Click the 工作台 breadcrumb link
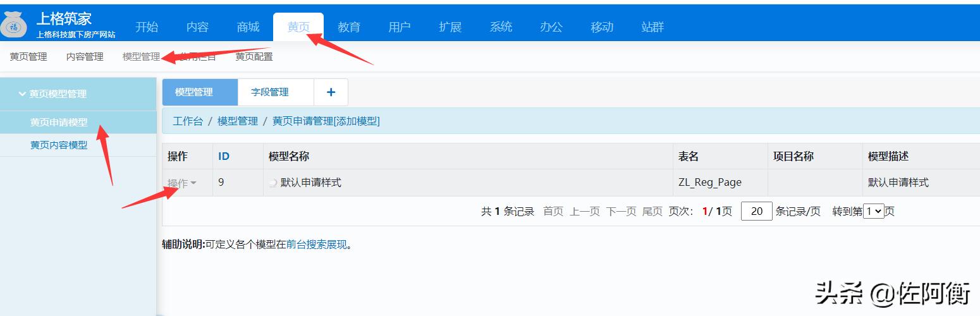The height and width of the screenshot is (316, 980). (188, 121)
